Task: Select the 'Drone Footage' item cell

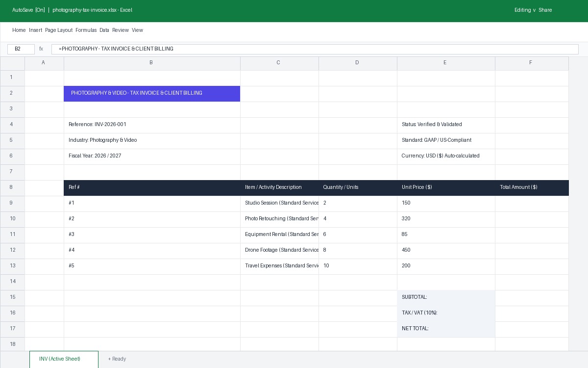Action: pyautogui.click(x=279, y=251)
